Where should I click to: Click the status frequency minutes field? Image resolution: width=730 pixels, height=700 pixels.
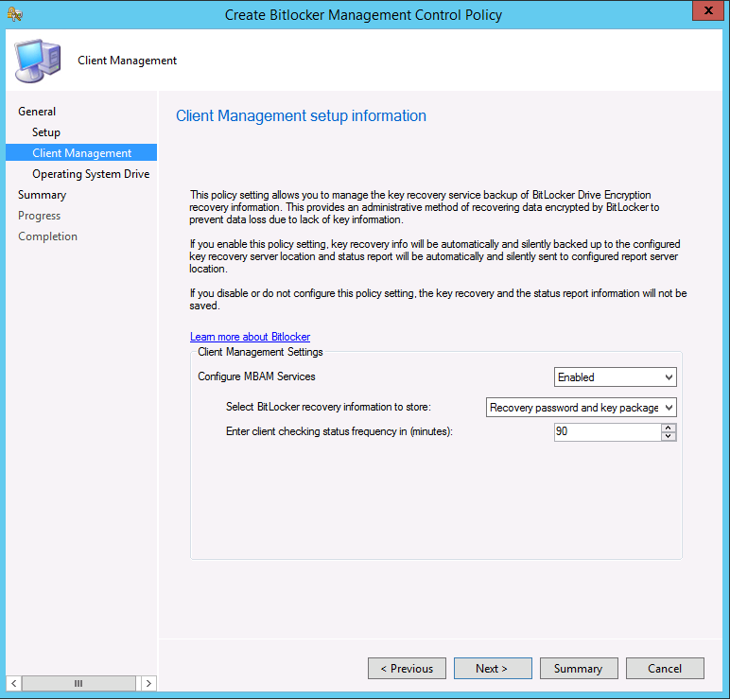[x=607, y=431]
